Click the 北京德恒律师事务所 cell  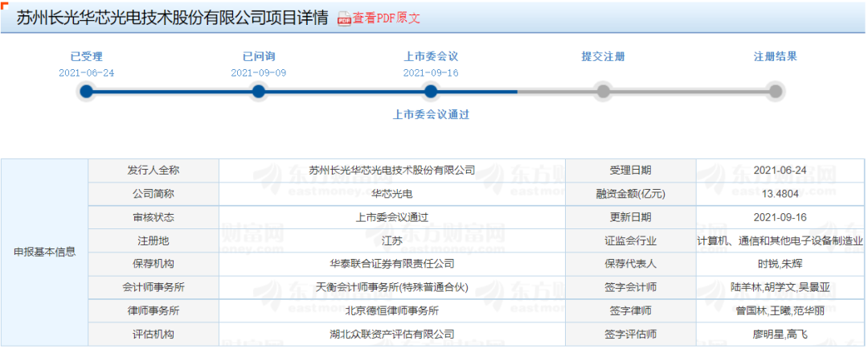(x=392, y=310)
